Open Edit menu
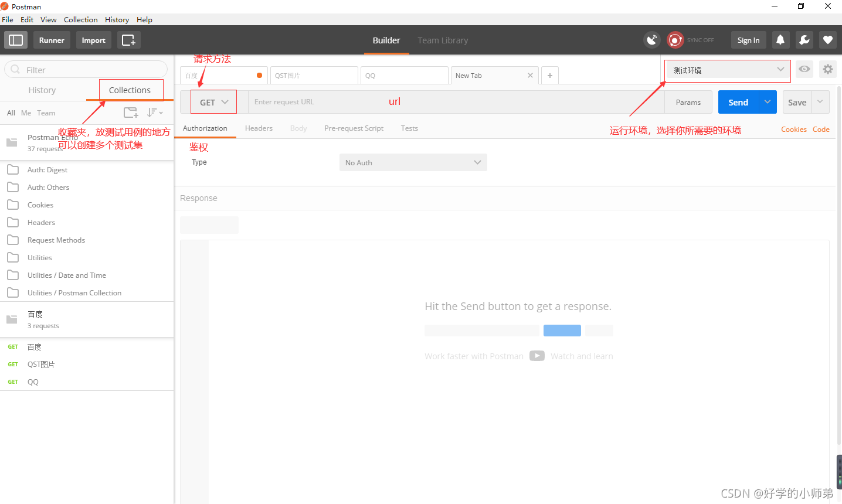Screen dimensions: 842x504 pyautogui.click(x=27, y=19)
